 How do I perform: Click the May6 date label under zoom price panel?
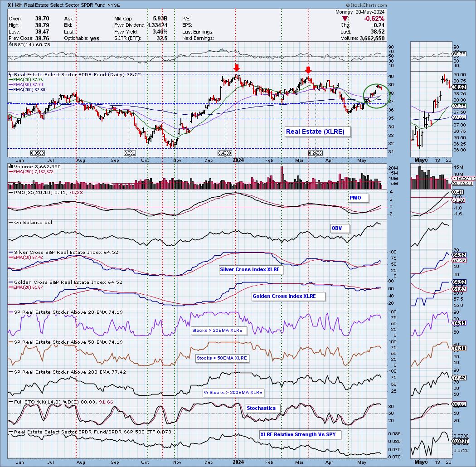coord(421,160)
